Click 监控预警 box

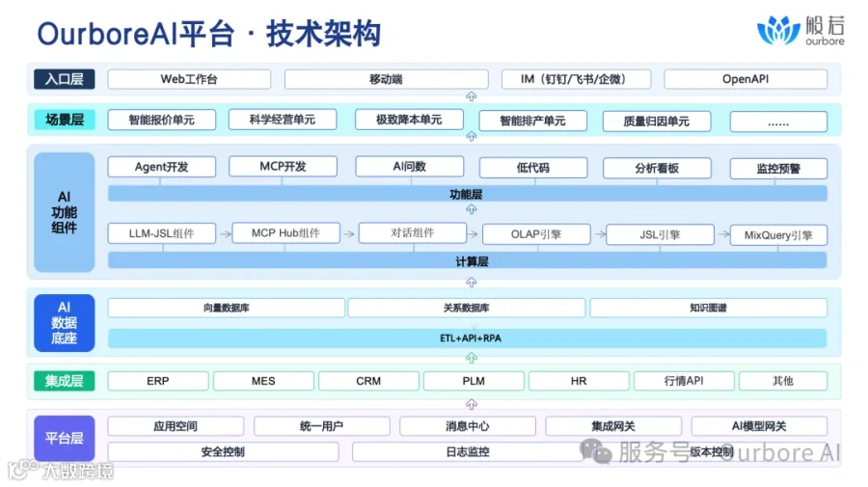pos(779,168)
